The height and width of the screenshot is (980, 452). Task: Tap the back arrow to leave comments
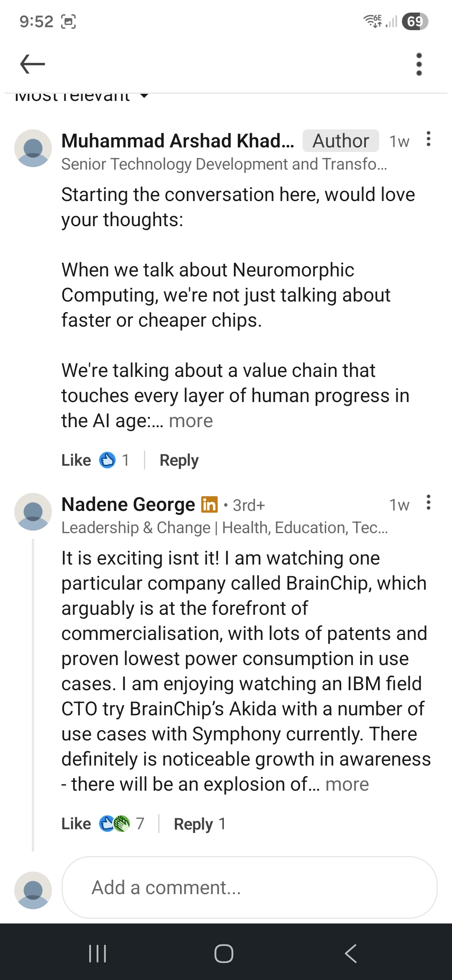[31, 64]
